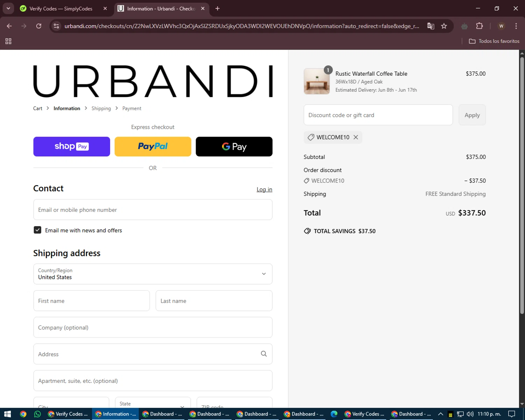
Task: Click Apartment, suite, etc. field
Action: (153, 380)
